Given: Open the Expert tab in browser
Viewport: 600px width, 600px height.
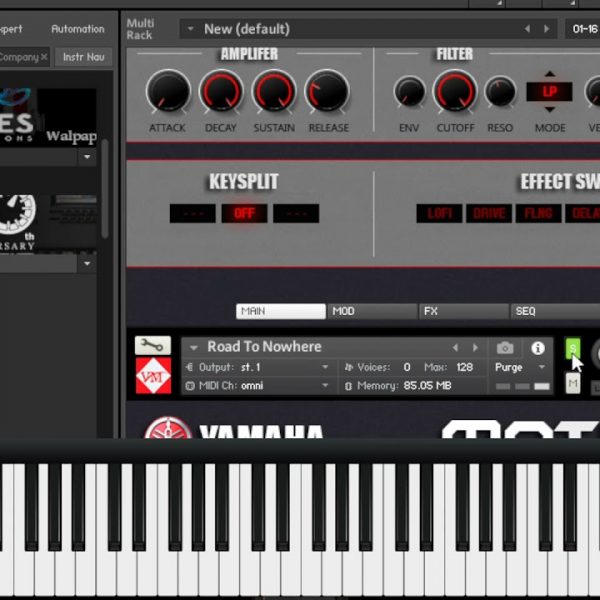Looking at the screenshot, I should click(11, 29).
